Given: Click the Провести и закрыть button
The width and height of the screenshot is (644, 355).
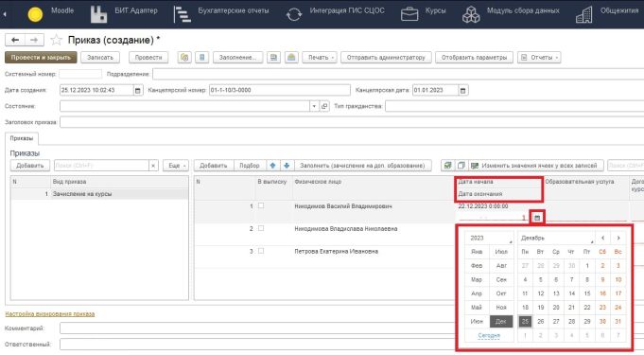Looking at the screenshot, I should (x=41, y=58).
